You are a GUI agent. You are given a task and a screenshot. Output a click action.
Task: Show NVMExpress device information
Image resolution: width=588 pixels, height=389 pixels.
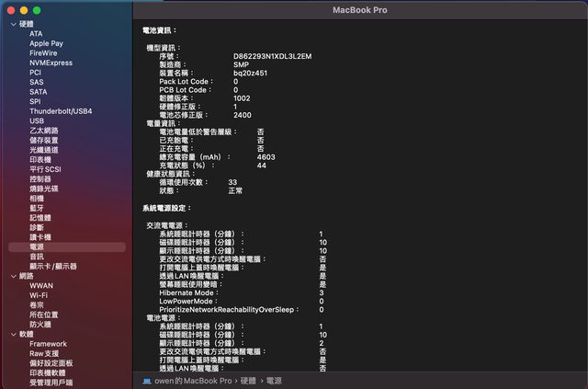51,63
